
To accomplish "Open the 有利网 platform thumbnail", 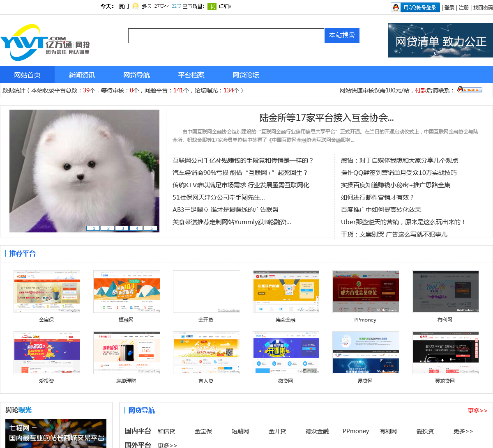I will (445, 292).
